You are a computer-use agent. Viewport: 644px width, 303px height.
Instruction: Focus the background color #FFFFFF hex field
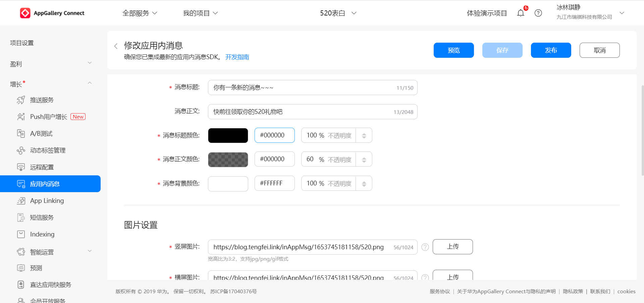pyautogui.click(x=275, y=183)
